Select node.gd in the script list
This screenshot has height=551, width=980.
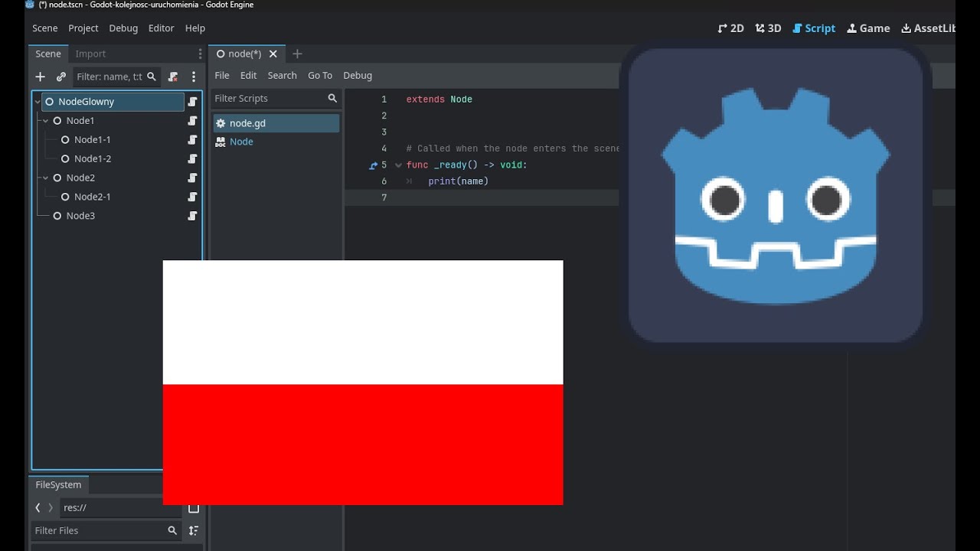pyautogui.click(x=276, y=123)
